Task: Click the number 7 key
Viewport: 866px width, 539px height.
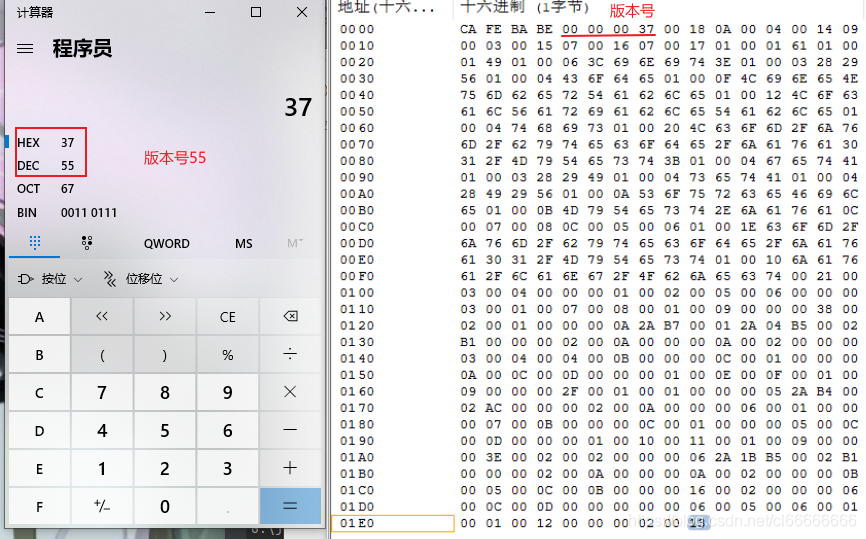Action: 102,392
